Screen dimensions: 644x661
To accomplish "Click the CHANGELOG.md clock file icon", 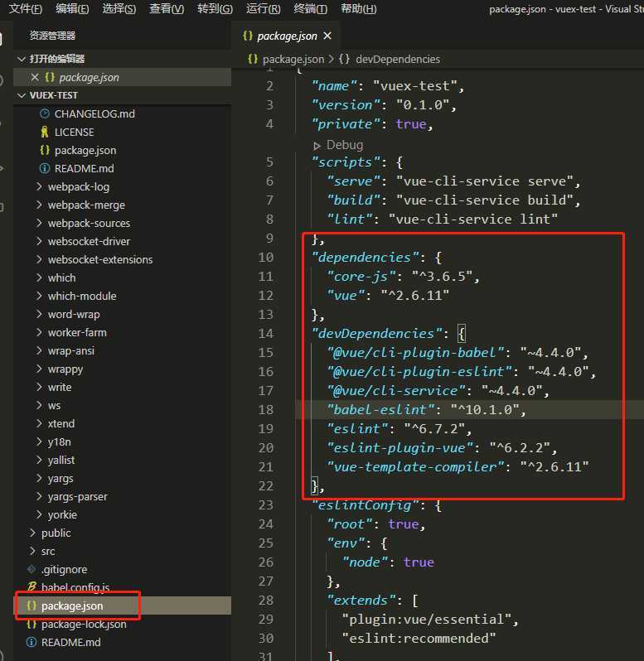I will pos(44,113).
